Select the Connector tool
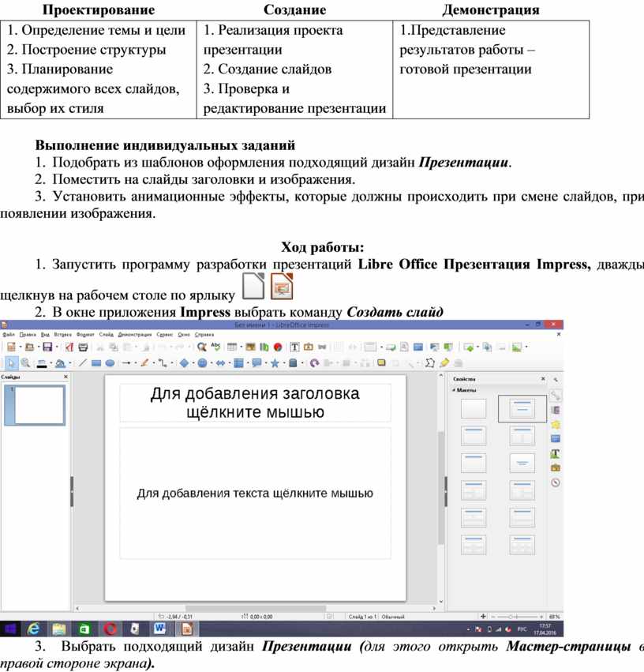Screen dimensions: 644x672 [163, 363]
